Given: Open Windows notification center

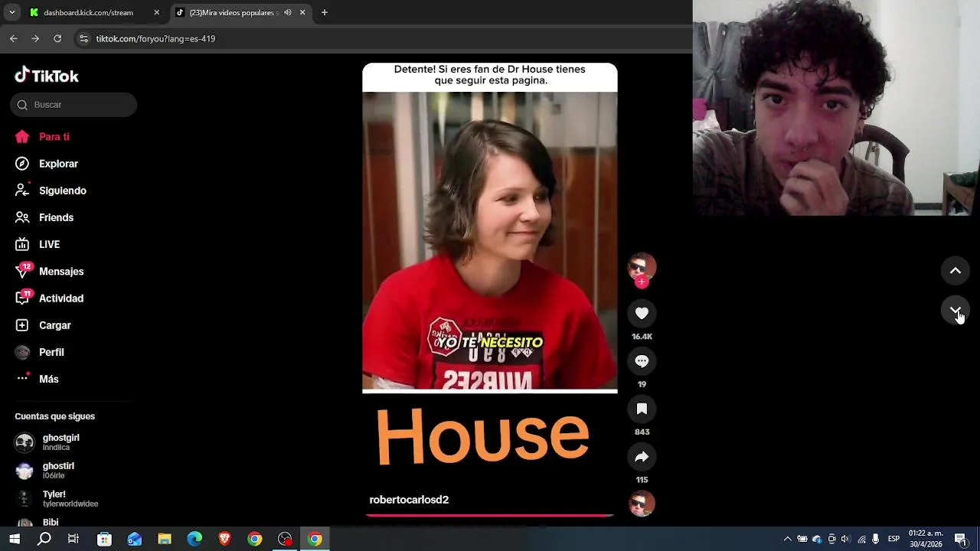Looking at the screenshot, I should (x=961, y=539).
